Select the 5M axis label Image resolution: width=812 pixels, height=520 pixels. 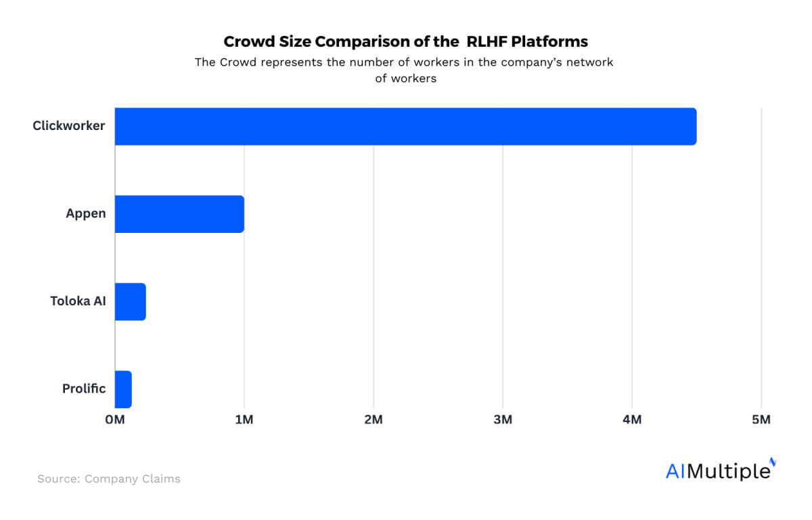[x=761, y=419]
